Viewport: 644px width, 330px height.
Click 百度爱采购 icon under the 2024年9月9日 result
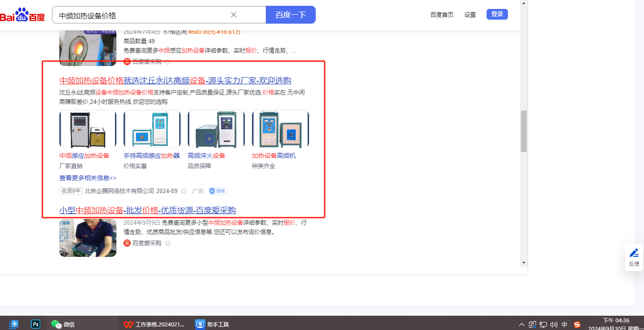click(x=127, y=243)
